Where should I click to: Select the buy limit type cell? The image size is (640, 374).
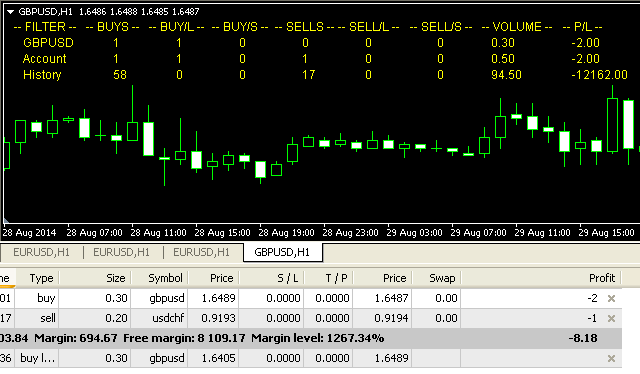[38, 358]
